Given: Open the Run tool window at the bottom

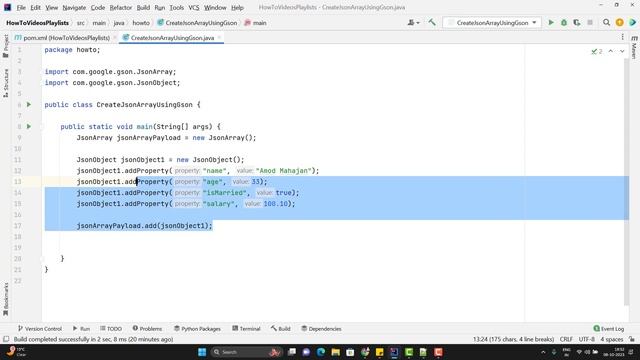Looking at the screenshot, I should pos(81,329).
